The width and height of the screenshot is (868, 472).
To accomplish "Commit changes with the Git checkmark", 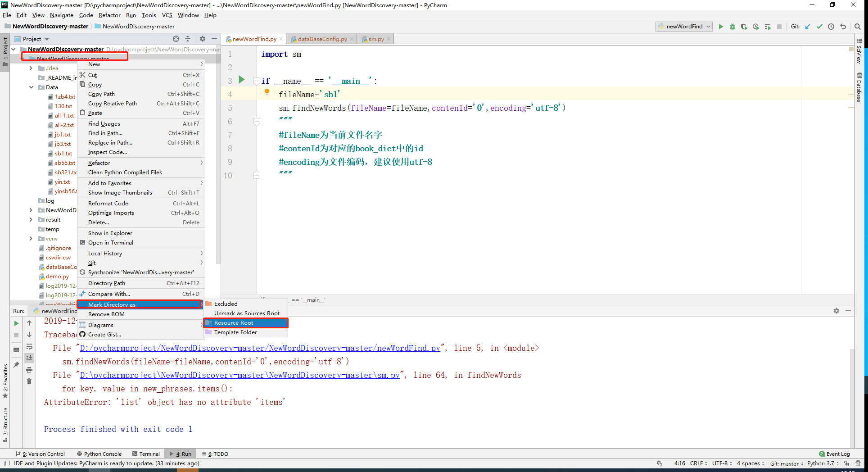I will click(819, 27).
